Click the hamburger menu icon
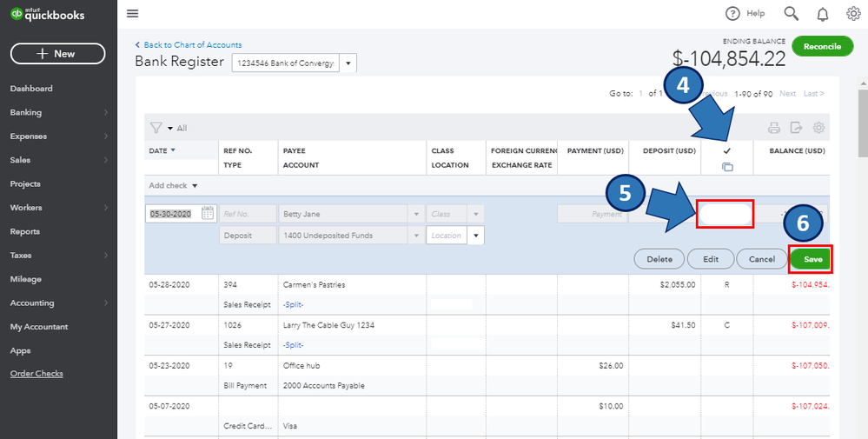Viewport: 868px width, 439px height. pos(132,13)
